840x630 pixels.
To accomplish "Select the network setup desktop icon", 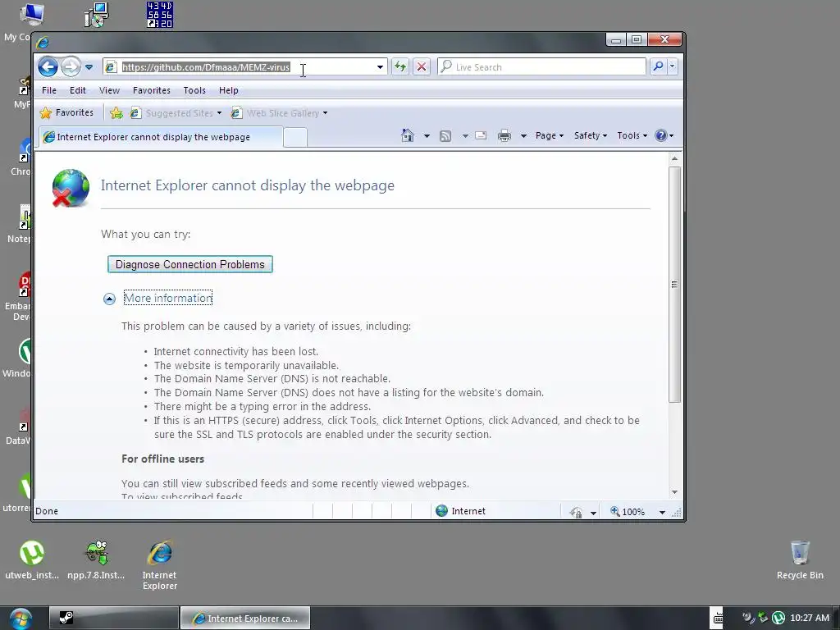I will point(97,15).
